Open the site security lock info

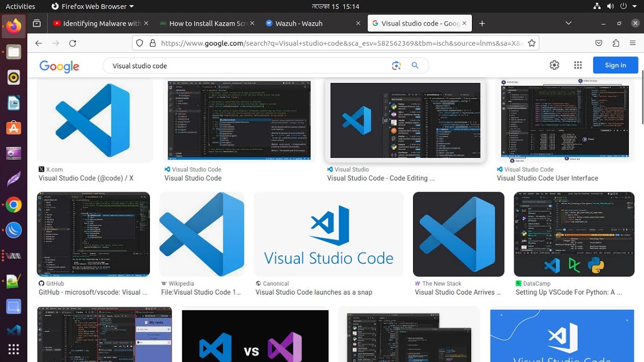[x=153, y=43]
